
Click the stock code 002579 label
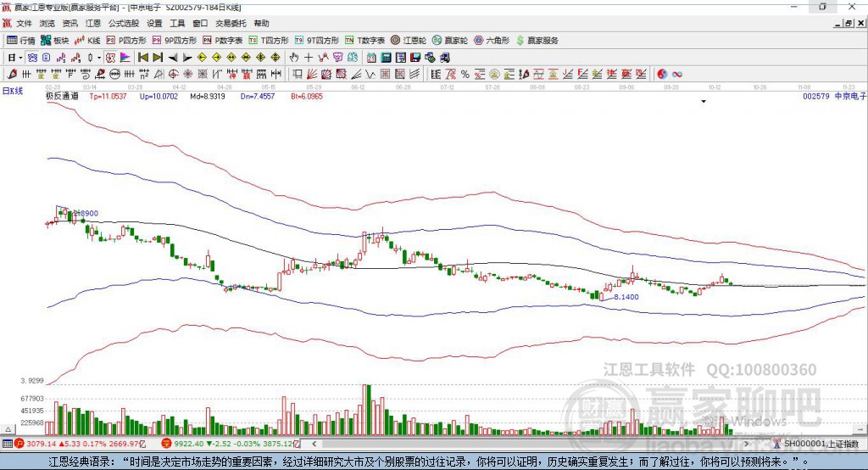tap(816, 96)
